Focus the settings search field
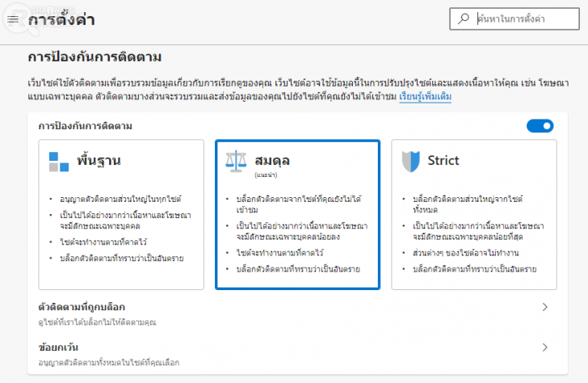Viewport: 588px width, 383px height. [514, 19]
